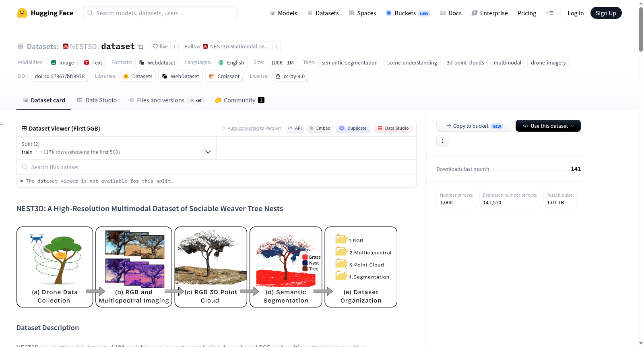This screenshot has height=347, width=644.
Task: Click the NEST3D organization avatar icon
Action: [66, 46]
